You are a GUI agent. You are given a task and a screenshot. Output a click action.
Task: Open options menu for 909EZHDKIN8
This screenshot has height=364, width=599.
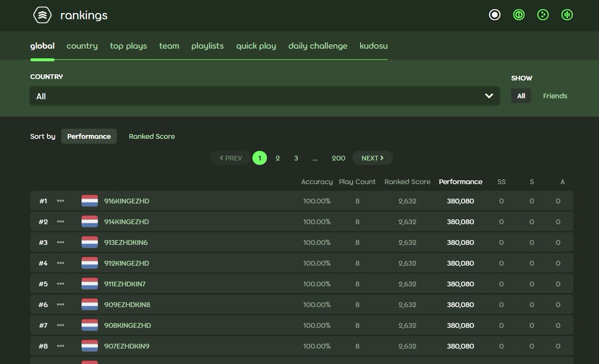point(60,305)
